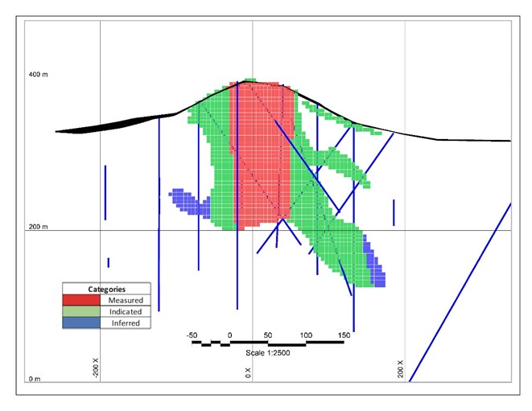The image size is (532, 411).
Task: Click the Indicated legend label
Action: (126, 311)
